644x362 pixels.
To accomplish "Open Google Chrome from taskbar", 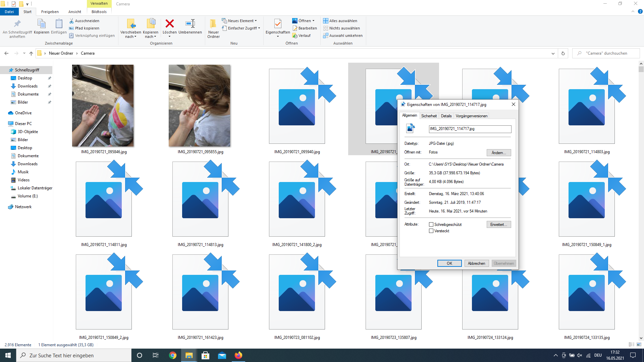I will tap(173, 355).
